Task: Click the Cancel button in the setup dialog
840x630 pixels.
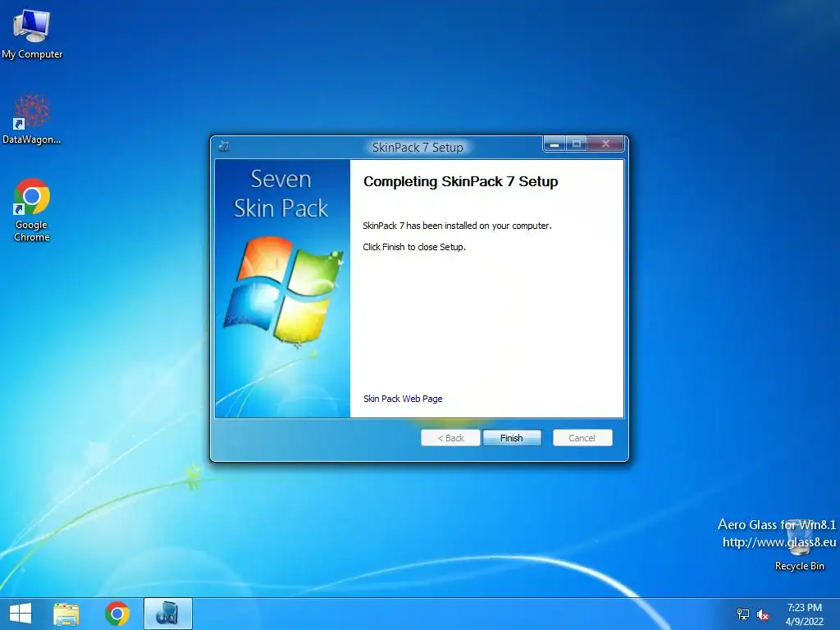Action: (582, 438)
